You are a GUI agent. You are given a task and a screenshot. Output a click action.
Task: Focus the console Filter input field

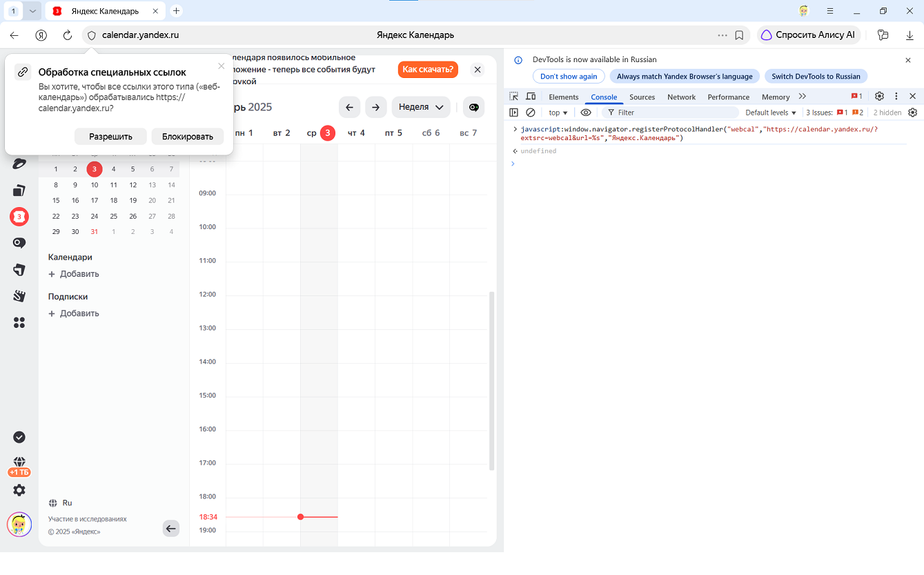669,113
